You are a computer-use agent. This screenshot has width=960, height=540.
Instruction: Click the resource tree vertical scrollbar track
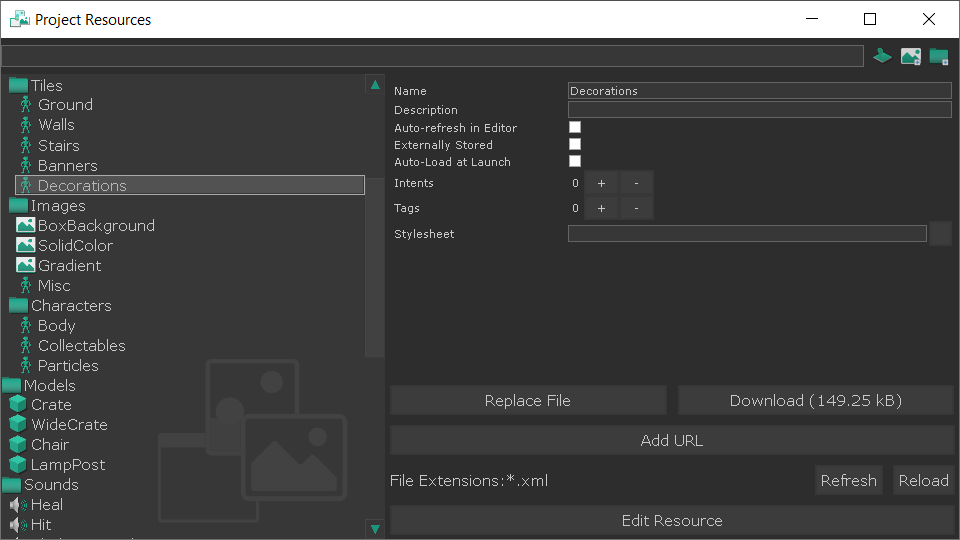[x=375, y=306]
